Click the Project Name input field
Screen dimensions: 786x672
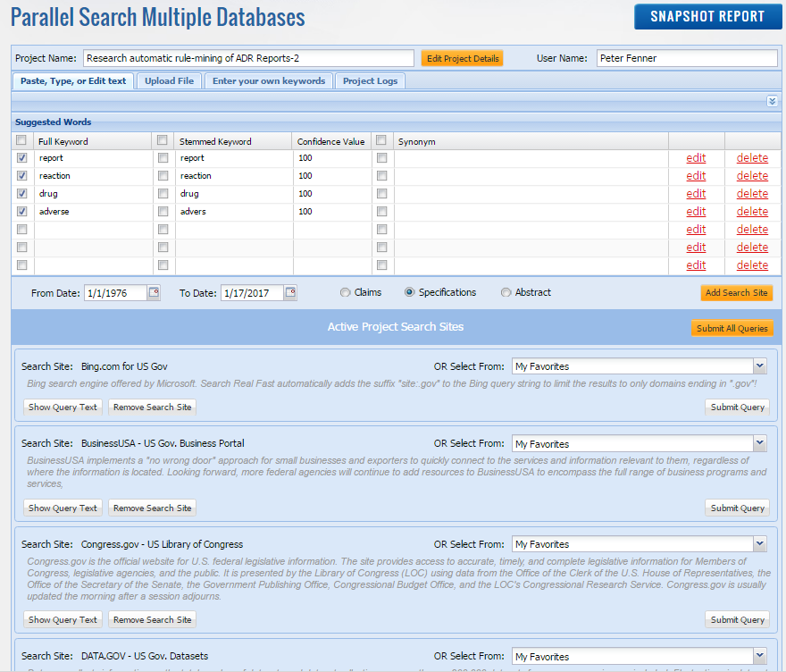(x=248, y=58)
